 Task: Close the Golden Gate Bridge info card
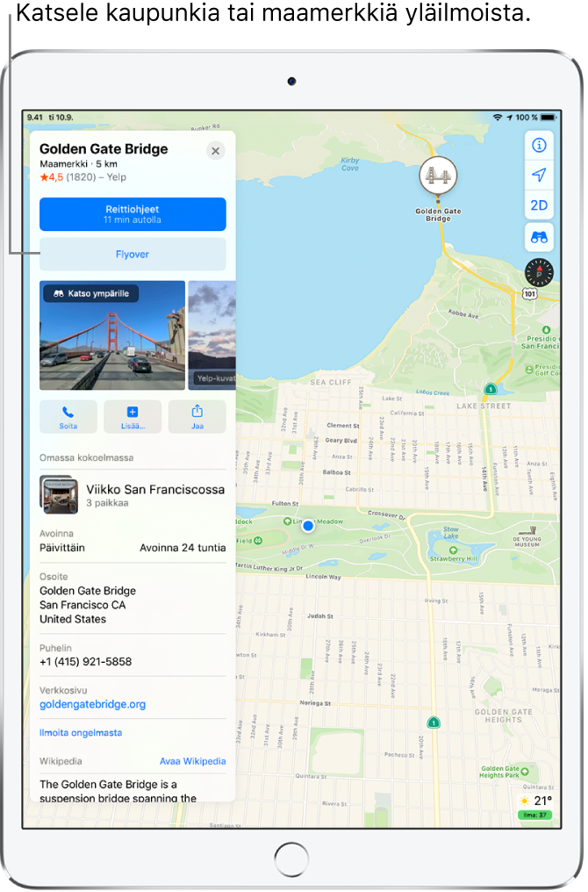coord(216,151)
